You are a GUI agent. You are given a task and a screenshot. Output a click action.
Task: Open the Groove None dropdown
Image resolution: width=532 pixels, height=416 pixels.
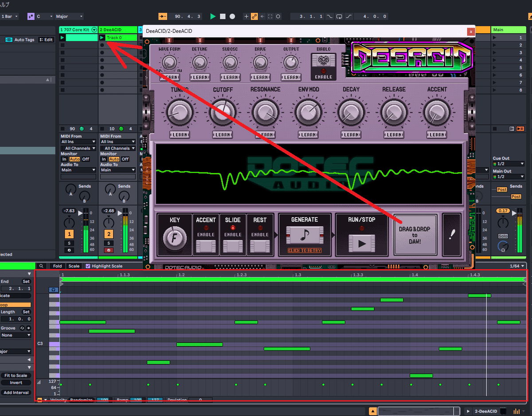(x=16, y=335)
